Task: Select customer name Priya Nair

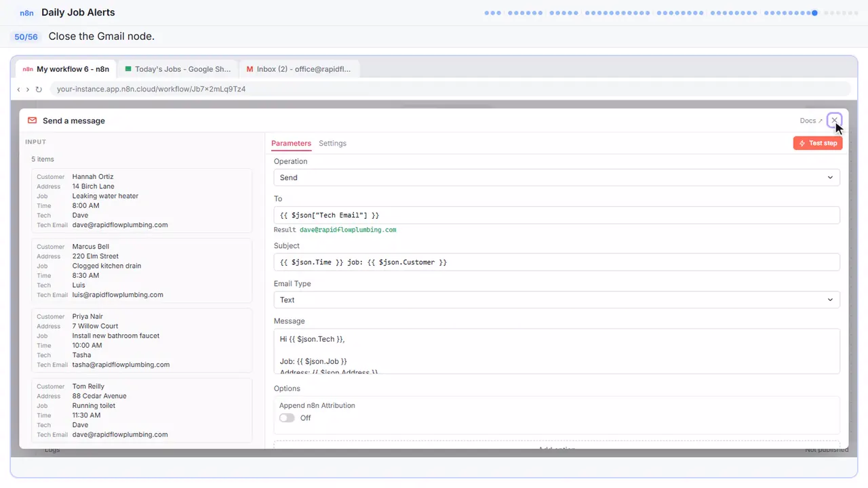Action: click(89, 317)
